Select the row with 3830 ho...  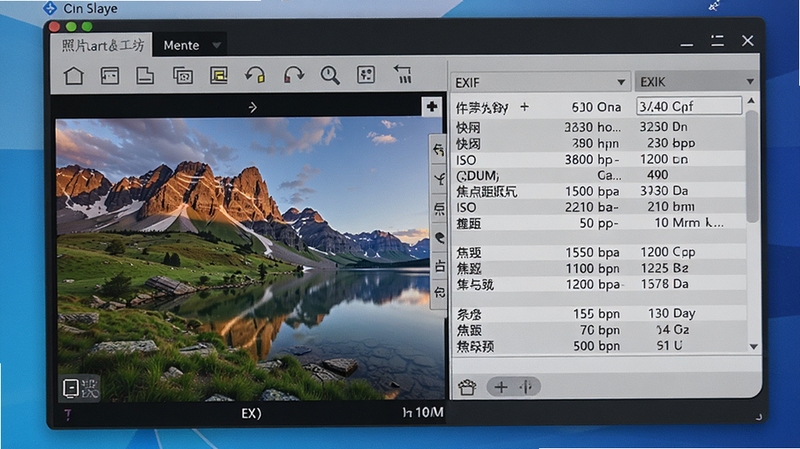coord(599,127)
